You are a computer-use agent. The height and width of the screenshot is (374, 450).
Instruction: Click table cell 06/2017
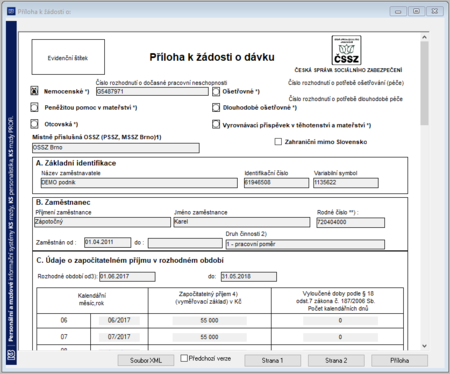(119, 320)
